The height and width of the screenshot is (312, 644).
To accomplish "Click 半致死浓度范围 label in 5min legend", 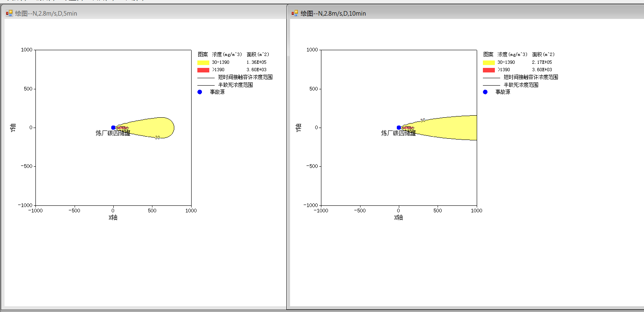I will (235, 85).
